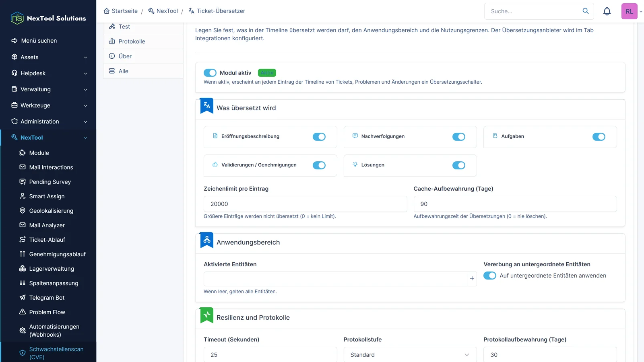644x362 pixels.
Task: Open Telegram Bot paper plane icon
Action: coord(23,297)
